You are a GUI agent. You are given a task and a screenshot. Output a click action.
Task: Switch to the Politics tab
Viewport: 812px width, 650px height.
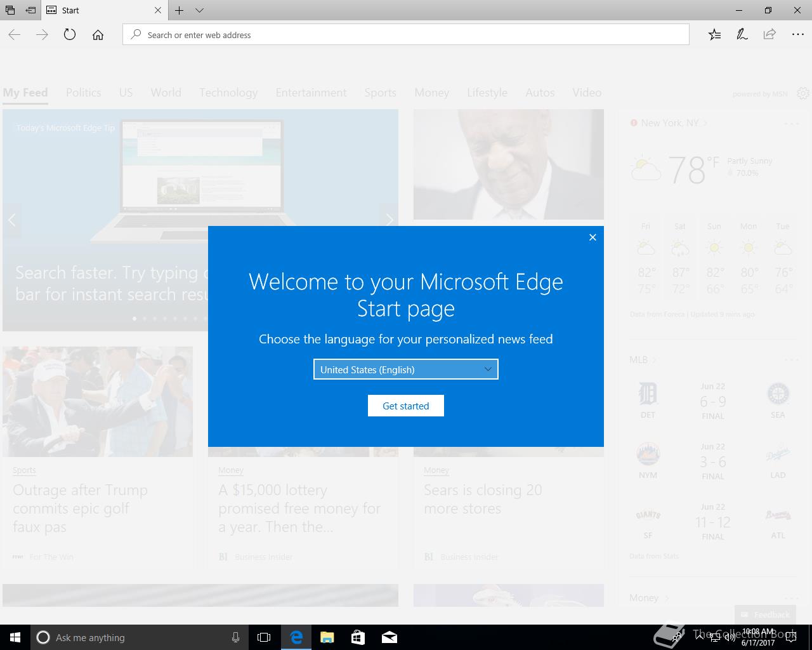(84, 93)
